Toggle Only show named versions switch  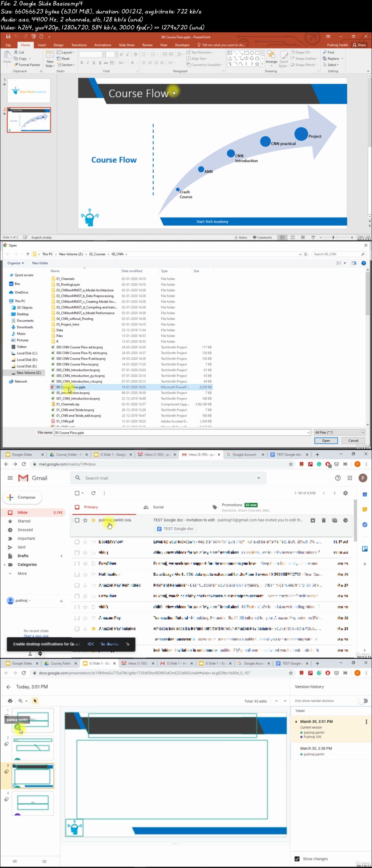pos(363,701)
